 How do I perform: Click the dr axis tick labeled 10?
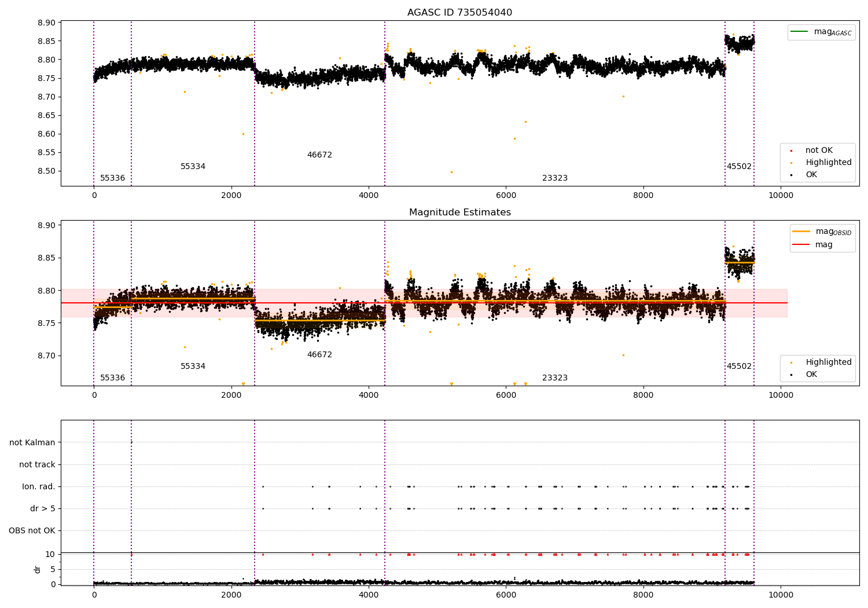tap(50, 555)
